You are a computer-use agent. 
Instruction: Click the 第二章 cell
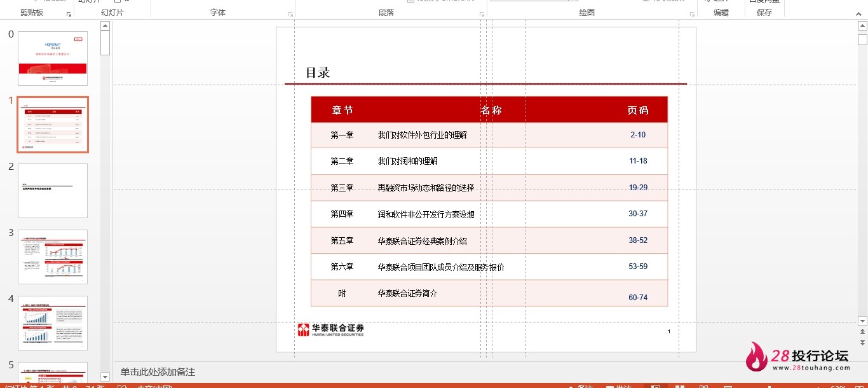point(342,161)
